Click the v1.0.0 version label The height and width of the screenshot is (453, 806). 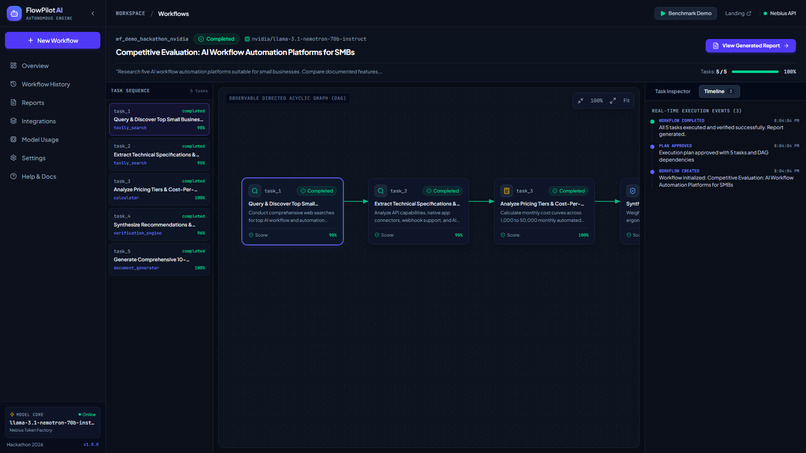point(91,445)
